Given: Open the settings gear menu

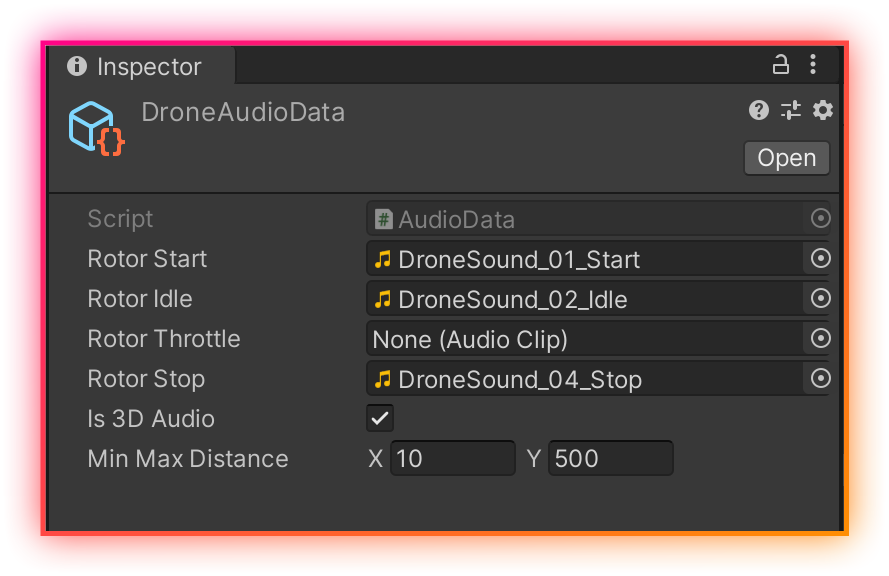Looking at the screenshot, I should pyautogui.click(x=823, y=110).
